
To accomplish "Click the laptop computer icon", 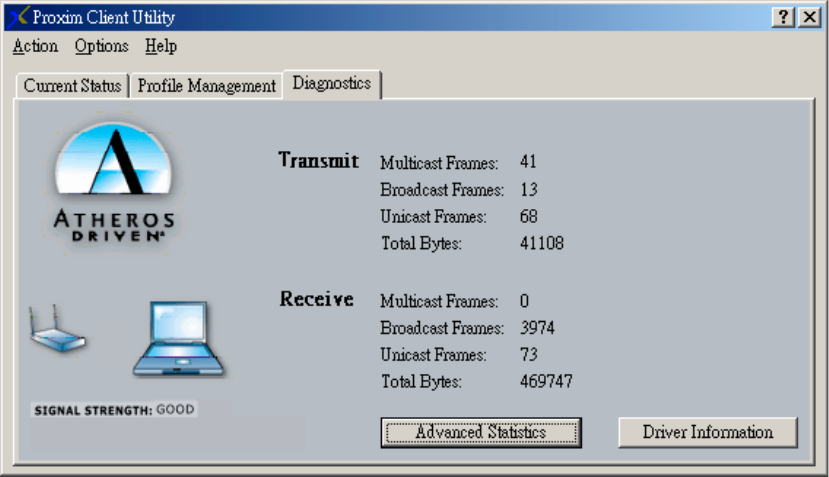I will point(179,339).
